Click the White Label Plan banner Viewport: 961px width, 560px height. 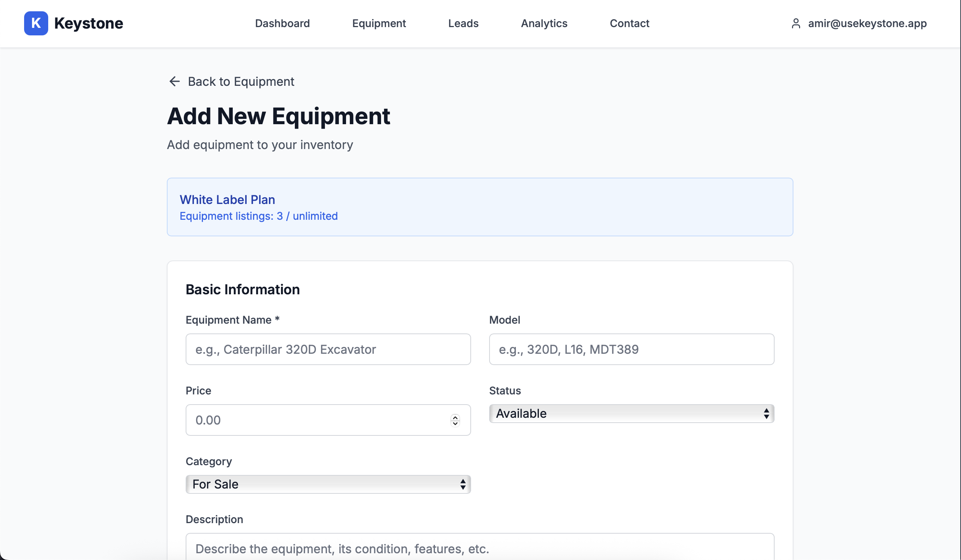pos(480,207)
